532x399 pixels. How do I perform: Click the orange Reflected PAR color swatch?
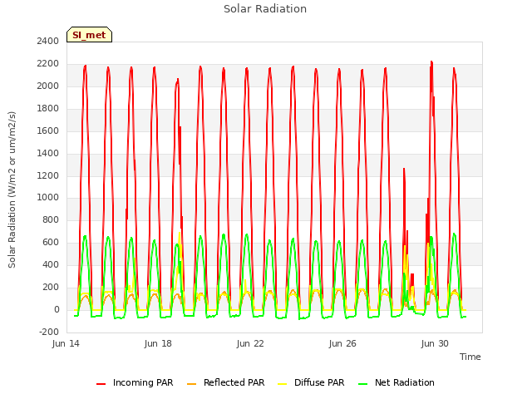[192, 384]
